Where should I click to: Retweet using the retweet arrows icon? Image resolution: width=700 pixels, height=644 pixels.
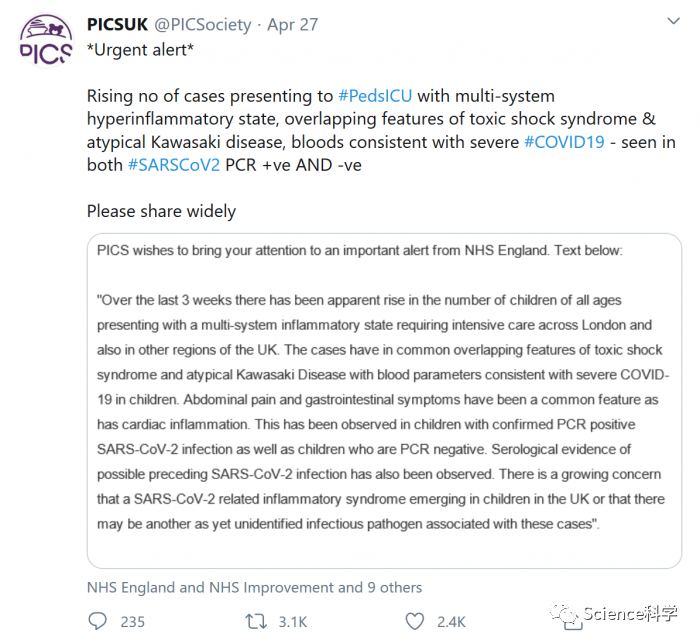pos(256,622)
